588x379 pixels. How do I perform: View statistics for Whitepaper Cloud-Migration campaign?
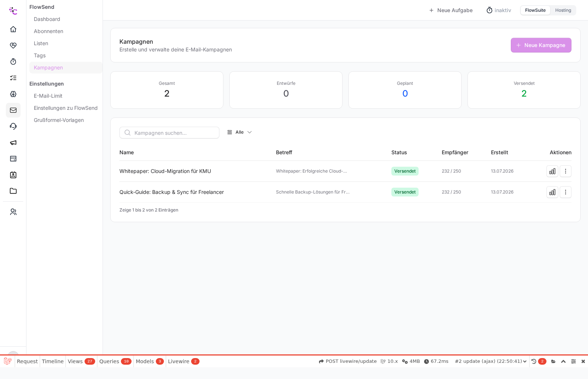pos(552,171)
